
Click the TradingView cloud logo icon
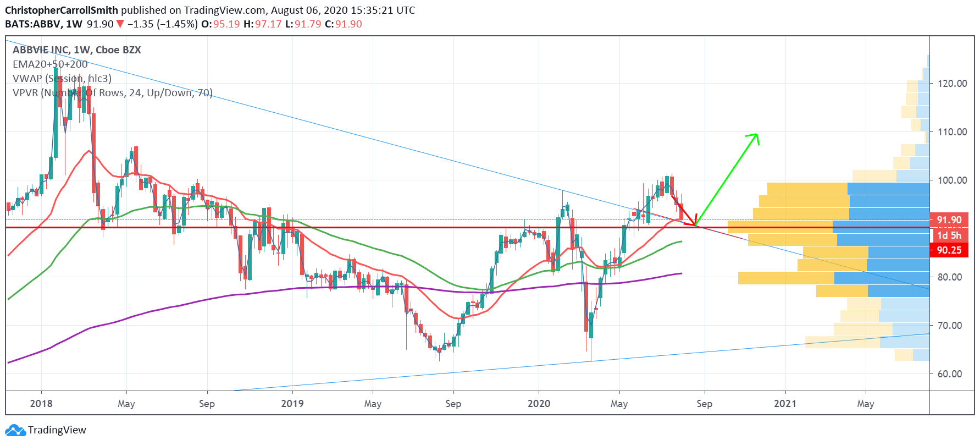point(15,430)
